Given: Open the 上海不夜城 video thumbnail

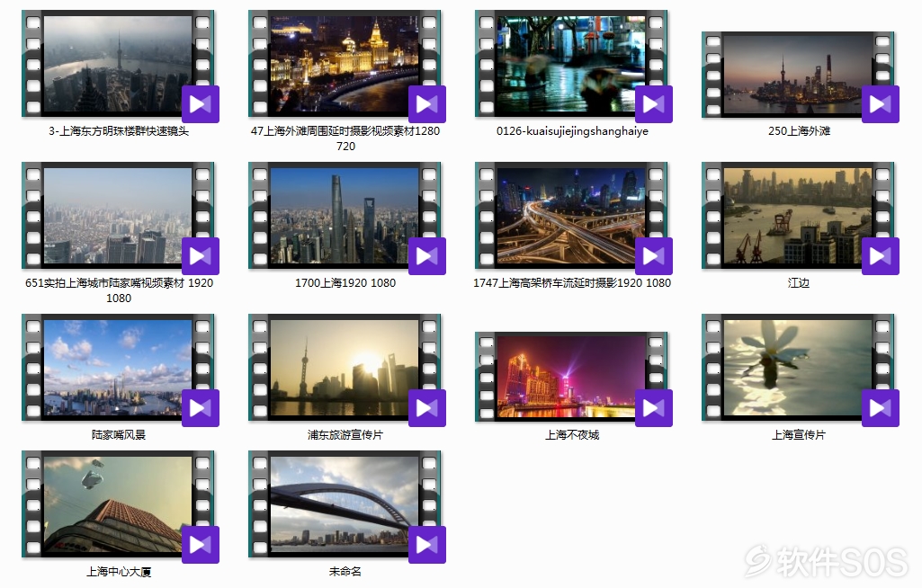Looking at the screenshot, I should [571, 377].
